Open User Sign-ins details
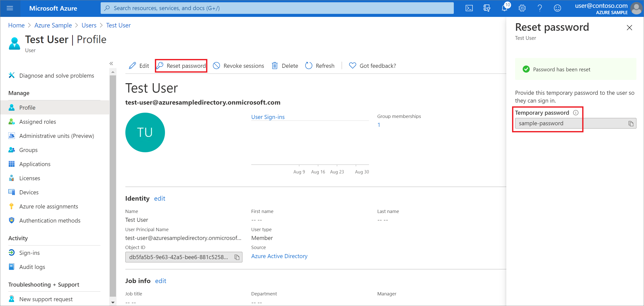Viewport: 644px width, 306px height. pos(268,117)
